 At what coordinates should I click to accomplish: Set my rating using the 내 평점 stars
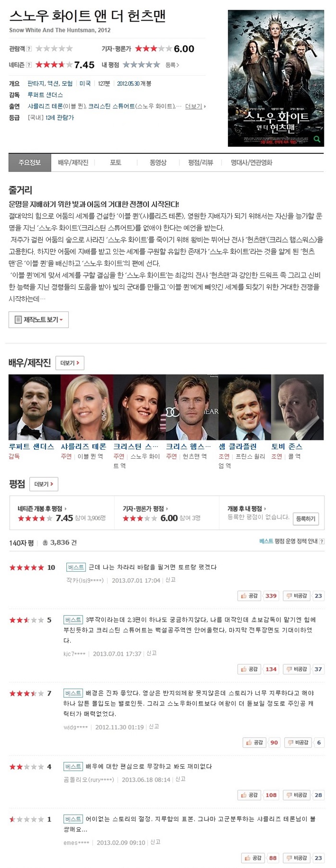point(141,65)
